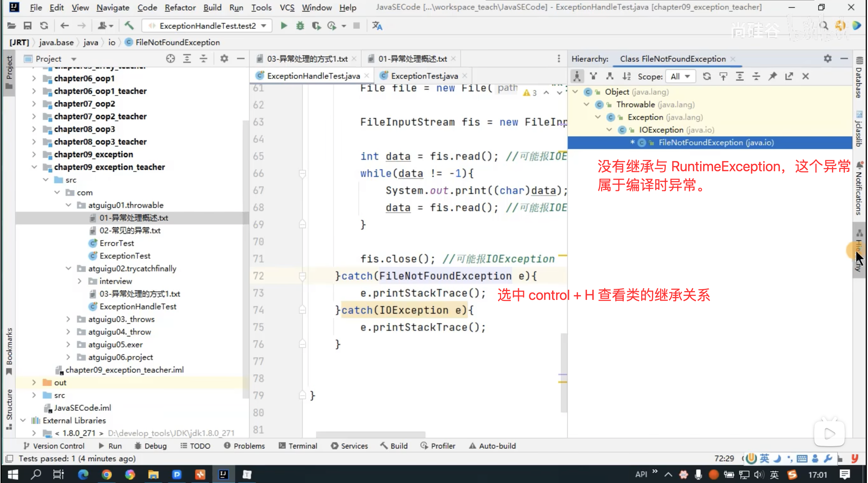This screenshot has height=483, width=868.
Task: Refresh the Hierarchy panel
Action: coord(707,77)
